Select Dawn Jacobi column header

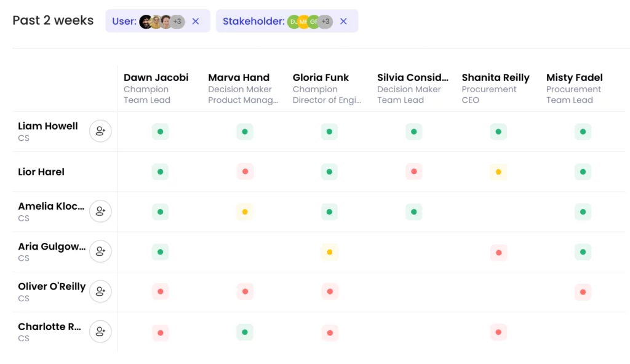coord(156,77)
